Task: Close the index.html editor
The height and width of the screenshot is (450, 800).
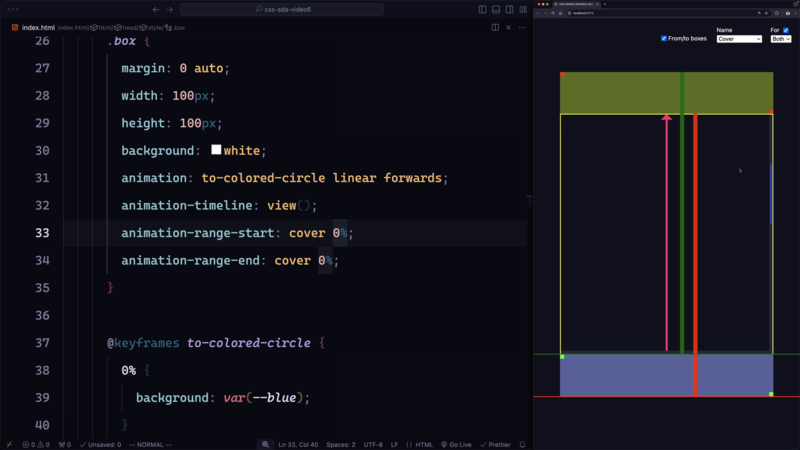Action: 508,28
